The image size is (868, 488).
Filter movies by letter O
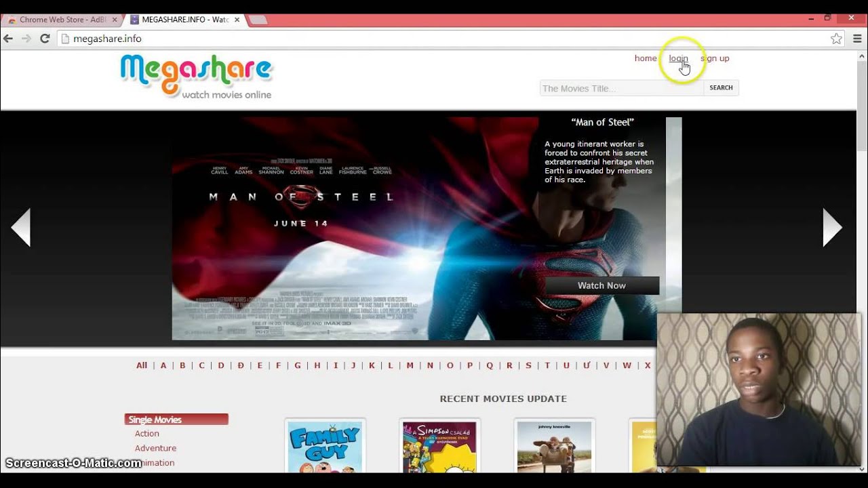(450, 365)
